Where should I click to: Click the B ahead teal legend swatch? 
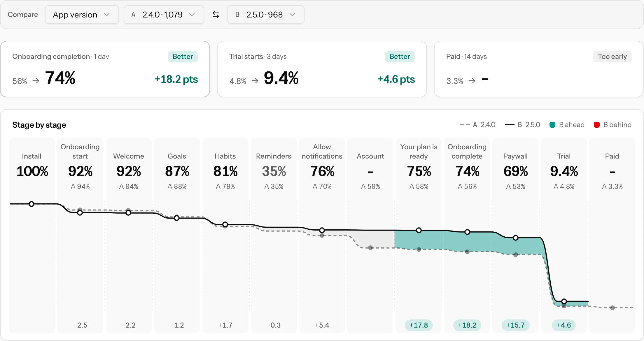tap(552, 125)
